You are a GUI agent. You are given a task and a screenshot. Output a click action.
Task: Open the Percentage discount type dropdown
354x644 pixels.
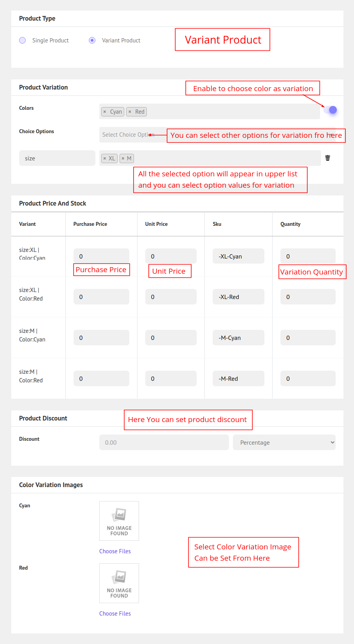[x=284, y=442]
